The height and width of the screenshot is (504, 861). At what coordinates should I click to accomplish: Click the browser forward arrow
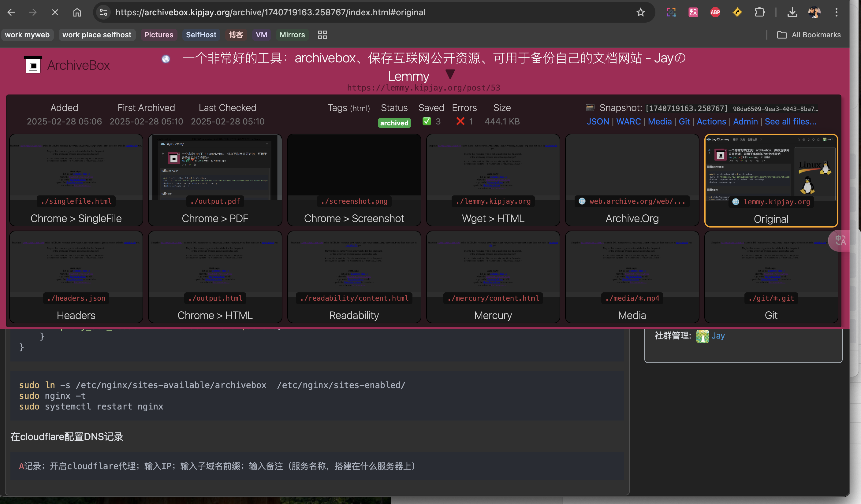click(33, 13)
